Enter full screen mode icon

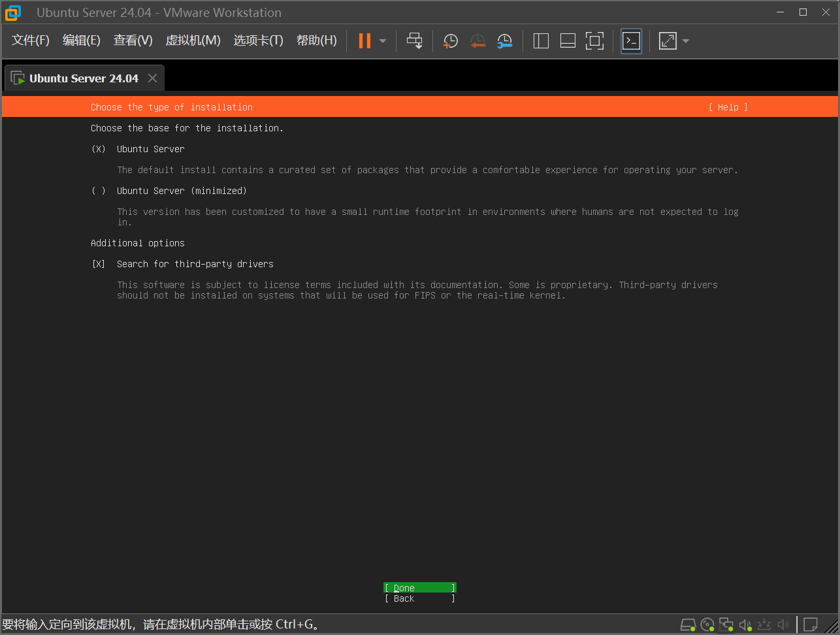(x=594, y=41)
